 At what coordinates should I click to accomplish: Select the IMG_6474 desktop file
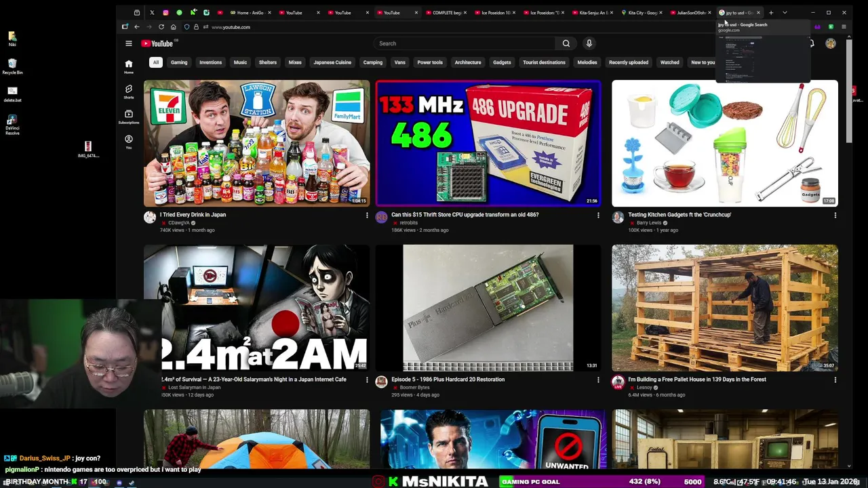coord(88,150)
